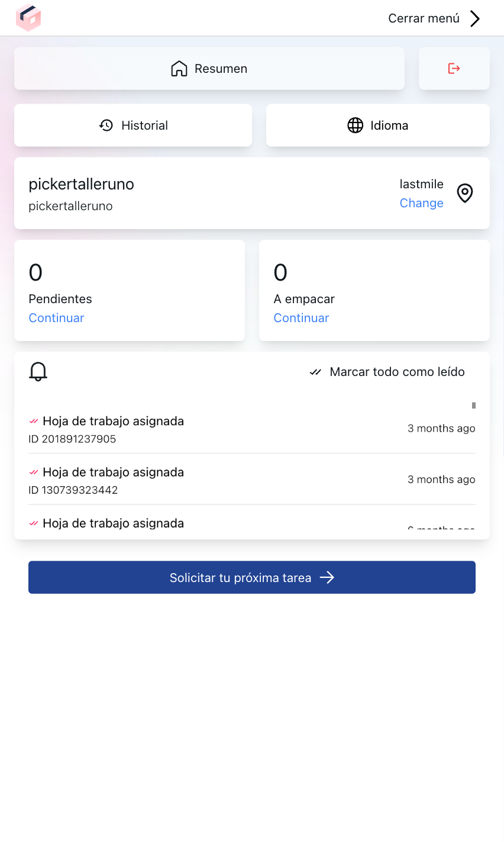
Task: Toggle read checkmark on notification ID 130739323442
Action: click(35, 471)
